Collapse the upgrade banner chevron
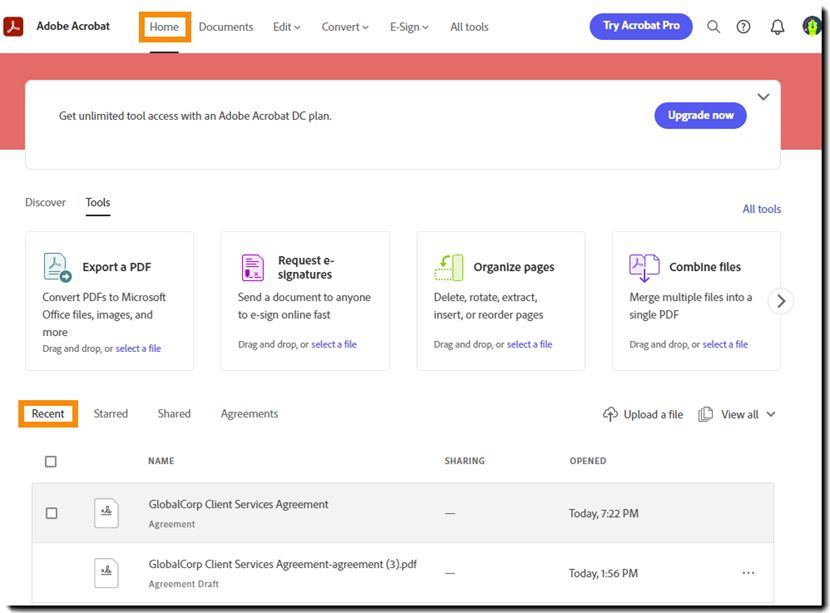The width and height of the screenshot is (830, 613). pyautogui.click(x=763, y=97)
